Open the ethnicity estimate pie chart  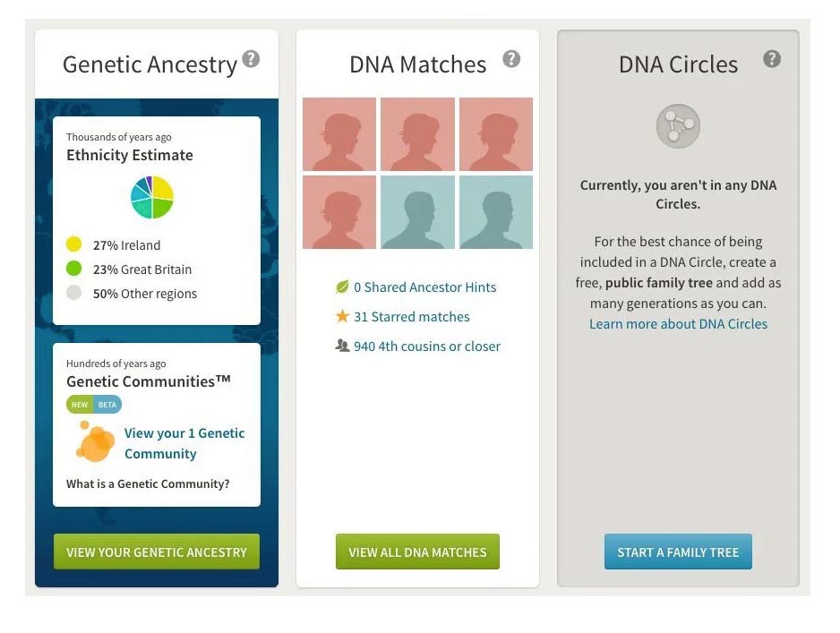click(x=152, y=197)
